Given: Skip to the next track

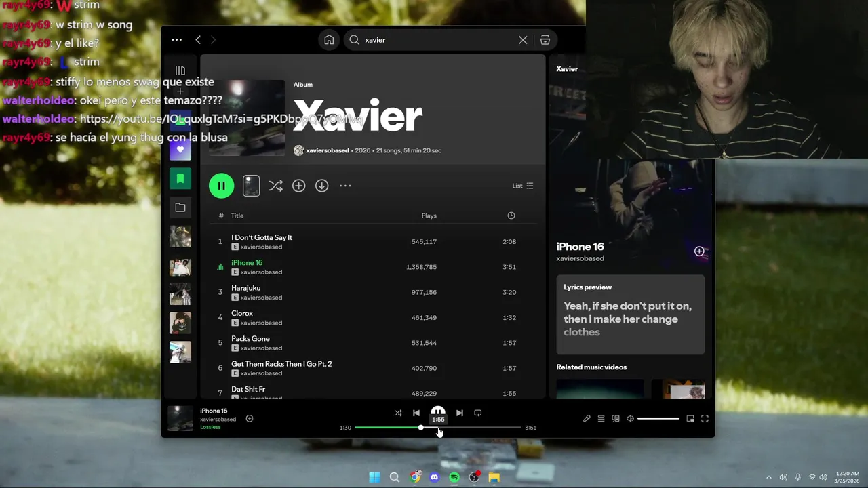Looking at the screenshot, I should click(460, 413).
